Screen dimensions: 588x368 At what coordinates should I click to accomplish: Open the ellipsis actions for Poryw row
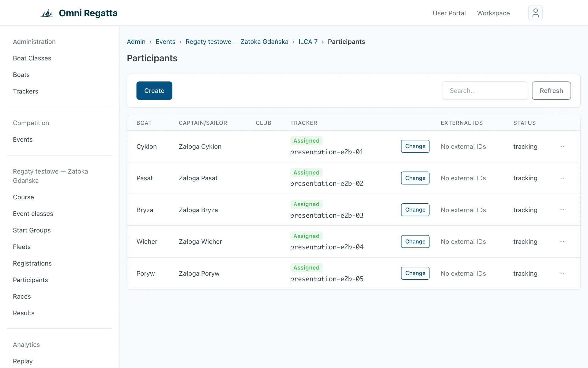tap(562, 273)
